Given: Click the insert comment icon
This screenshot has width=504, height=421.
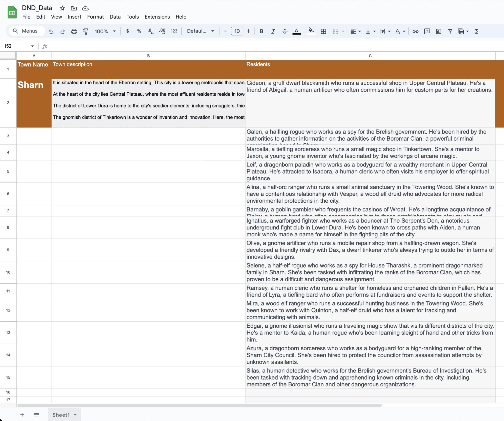Looking at the screenshot, I should coord(427,31).
